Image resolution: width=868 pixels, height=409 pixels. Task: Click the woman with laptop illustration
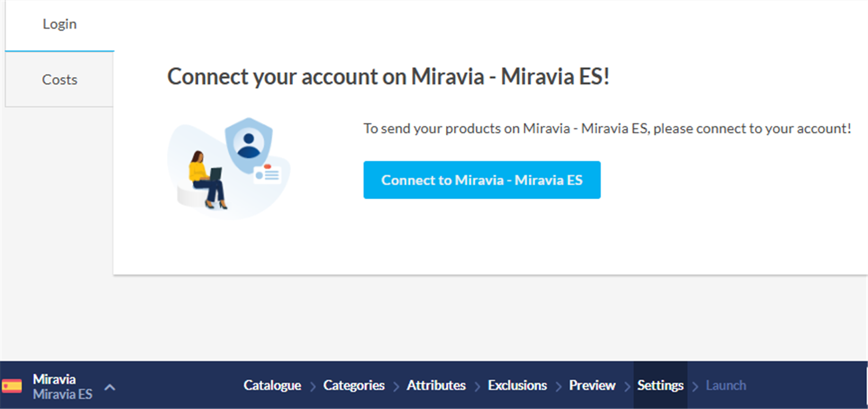207,179
